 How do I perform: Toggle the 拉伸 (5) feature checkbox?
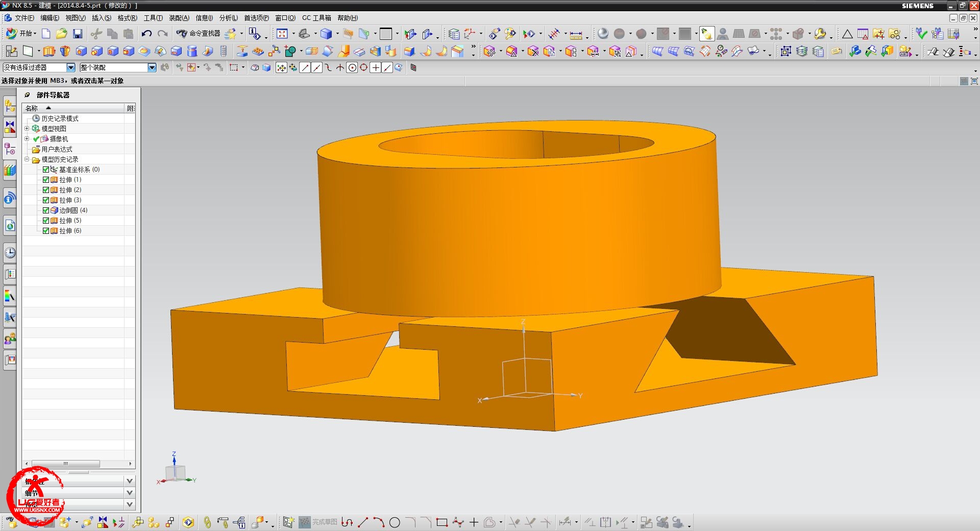pos(46,221)
